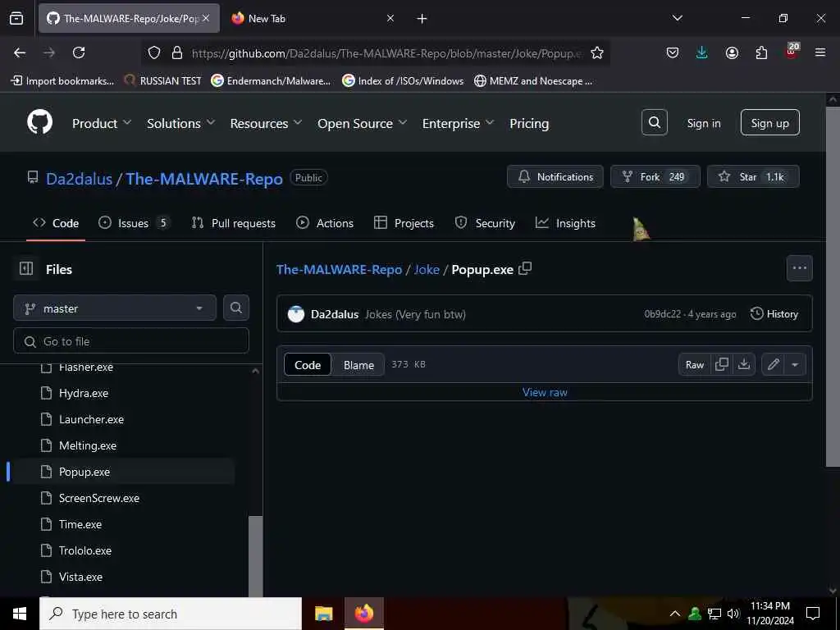Star the repository button

point(753,177)
